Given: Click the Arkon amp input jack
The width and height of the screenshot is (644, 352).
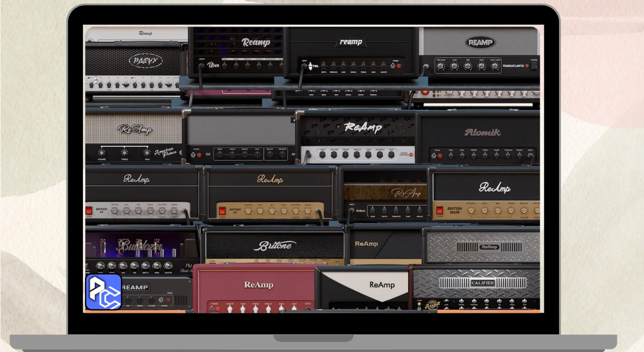Looking at the screenshot, I should pos(351,210).
